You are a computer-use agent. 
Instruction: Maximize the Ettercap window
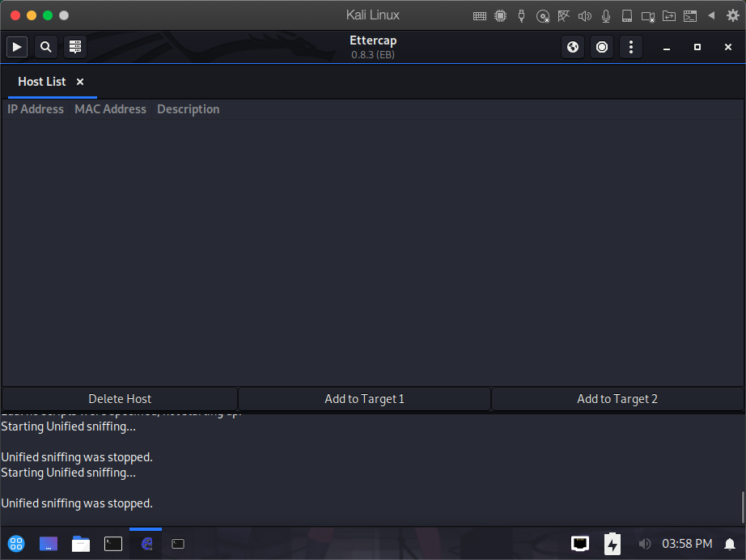pos(697,47)
